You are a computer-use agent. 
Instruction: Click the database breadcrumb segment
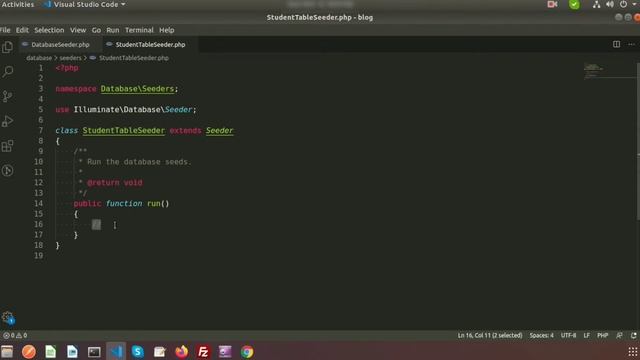[x=39, y=58]
